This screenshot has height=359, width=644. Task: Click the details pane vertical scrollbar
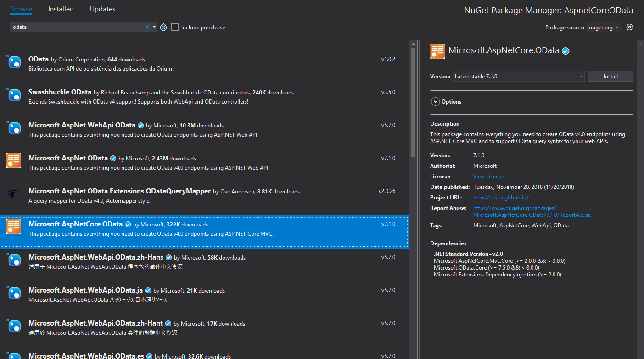point(640,199)
